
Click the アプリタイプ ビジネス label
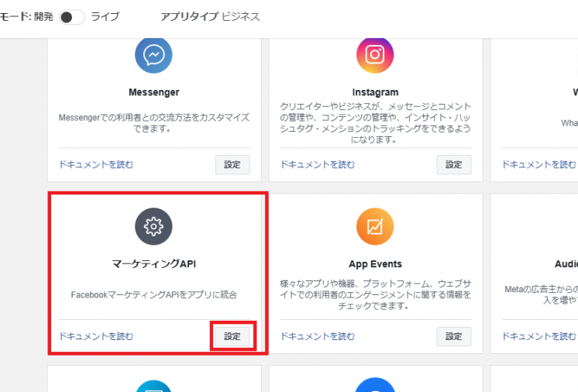(210, 16)
